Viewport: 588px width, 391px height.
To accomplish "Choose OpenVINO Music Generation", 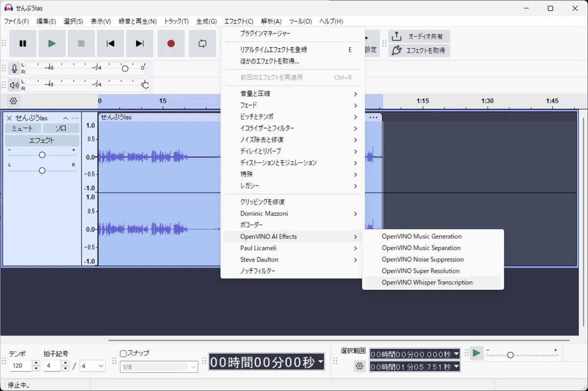I will 433,236.
